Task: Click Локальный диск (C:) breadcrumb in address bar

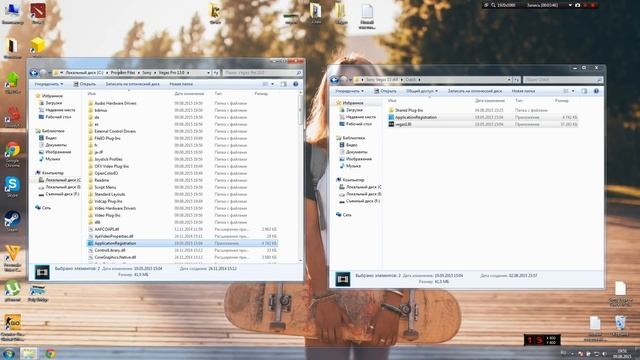Action: point(84,73)
